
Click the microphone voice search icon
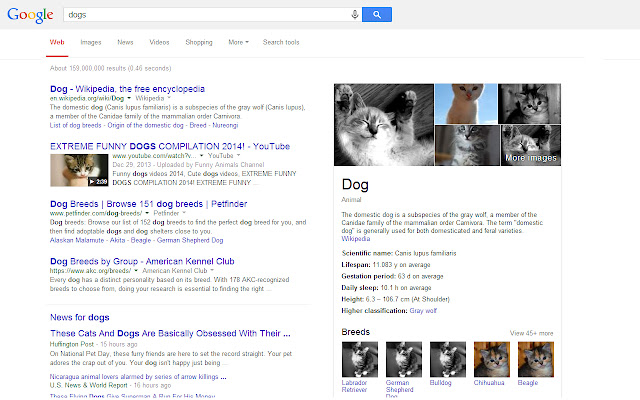(x=355, y=15)
